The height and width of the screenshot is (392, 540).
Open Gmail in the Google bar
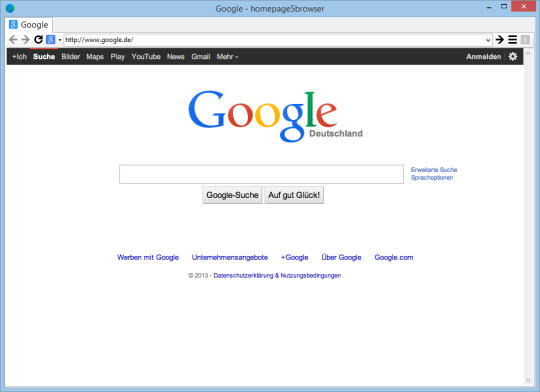pyautogui.click(x=201, y=56)
